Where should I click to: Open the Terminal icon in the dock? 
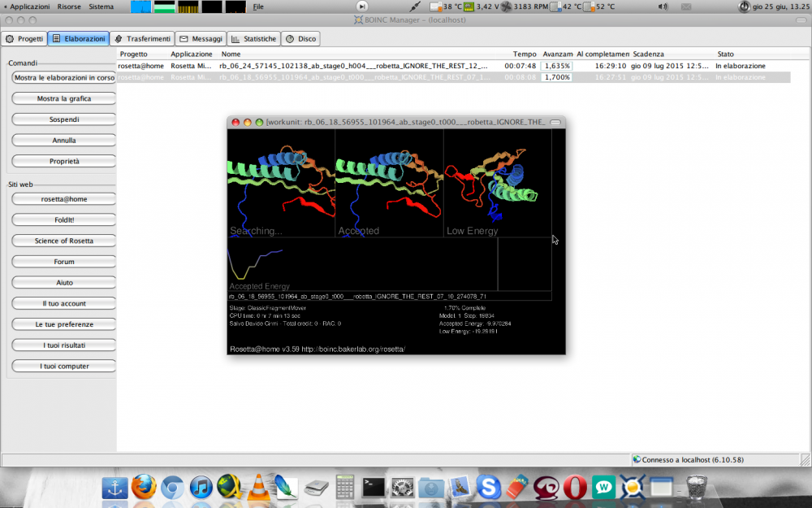click(x=374, y=487)
